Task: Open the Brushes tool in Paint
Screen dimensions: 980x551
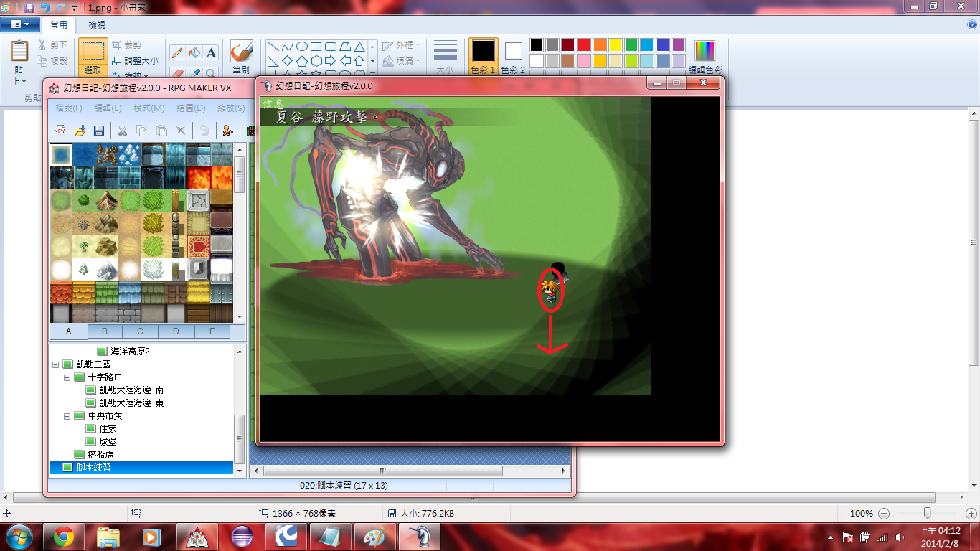Action: click(x=241, y=57)
